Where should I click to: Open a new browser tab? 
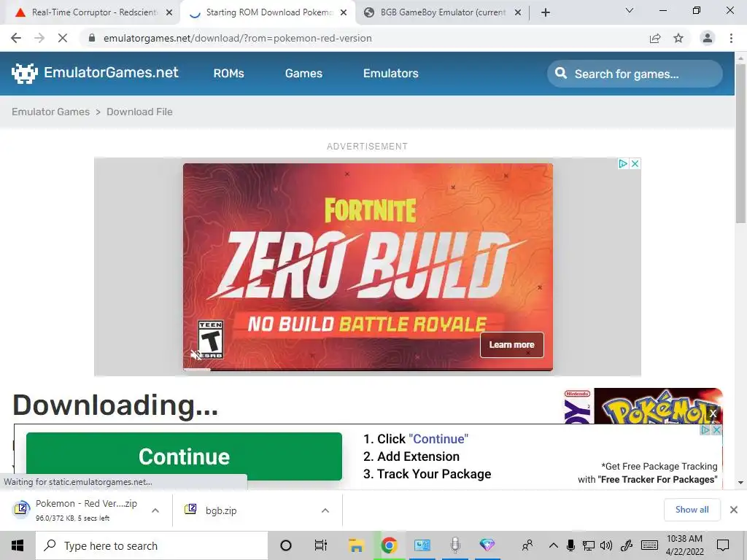pyautogui.click(x=546, y=12)
